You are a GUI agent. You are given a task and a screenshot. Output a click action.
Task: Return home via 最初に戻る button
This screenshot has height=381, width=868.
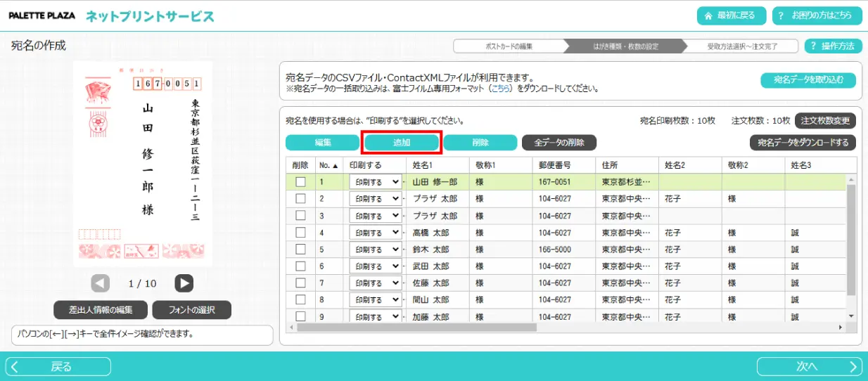coord(731,15)
